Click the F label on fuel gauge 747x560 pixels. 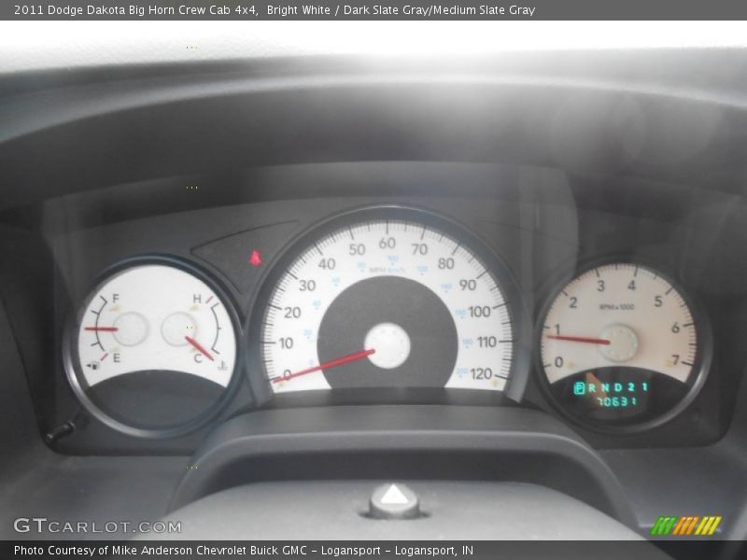[115, 299]
